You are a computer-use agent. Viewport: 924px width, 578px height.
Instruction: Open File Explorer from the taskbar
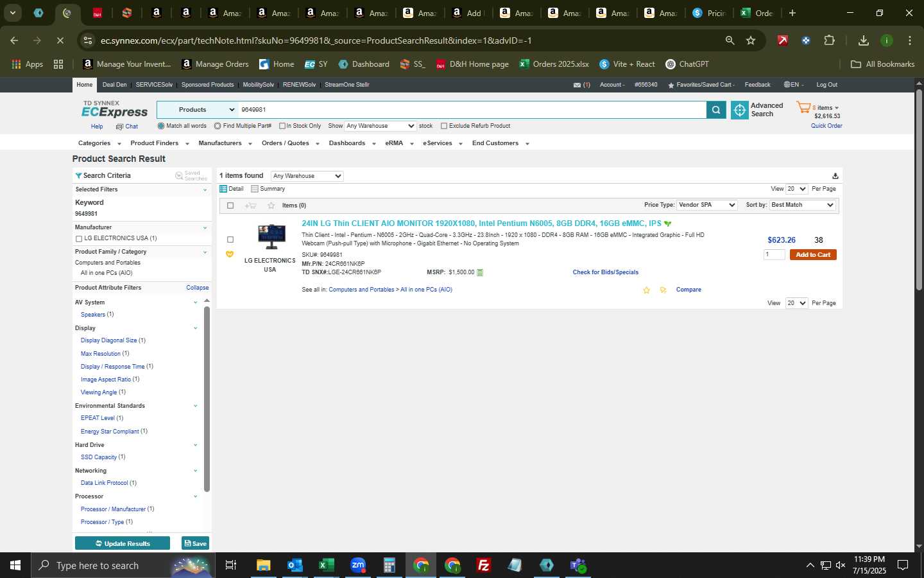click(264, 565)
